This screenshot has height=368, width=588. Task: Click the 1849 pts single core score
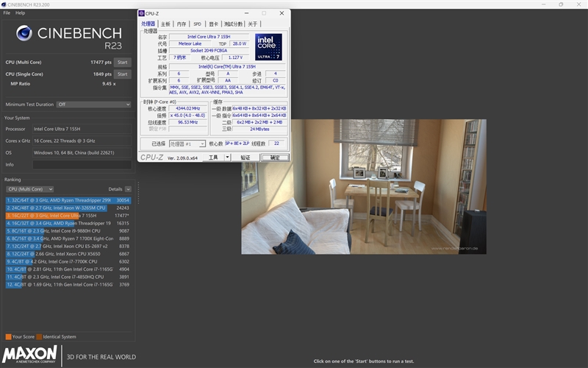coord(102,74)
